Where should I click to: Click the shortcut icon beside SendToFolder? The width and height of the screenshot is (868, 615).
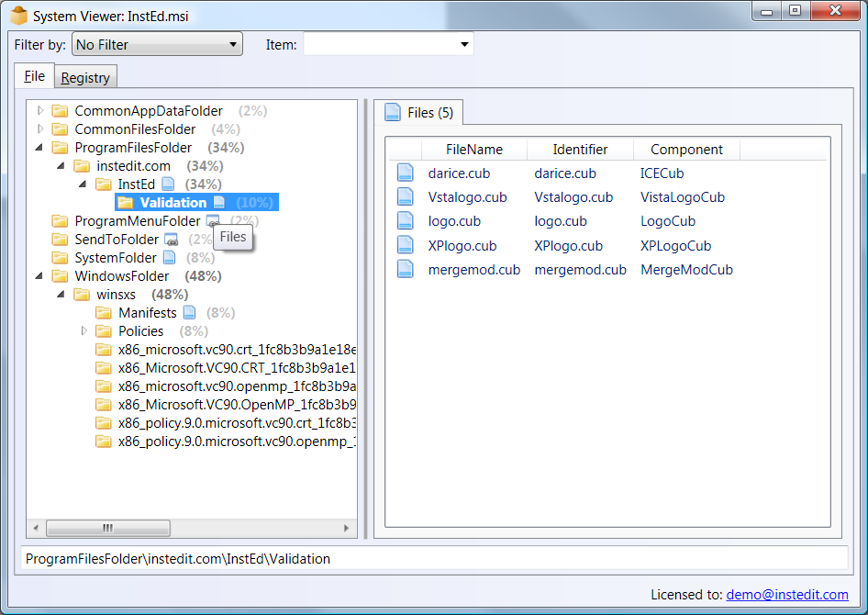(172, 240)
